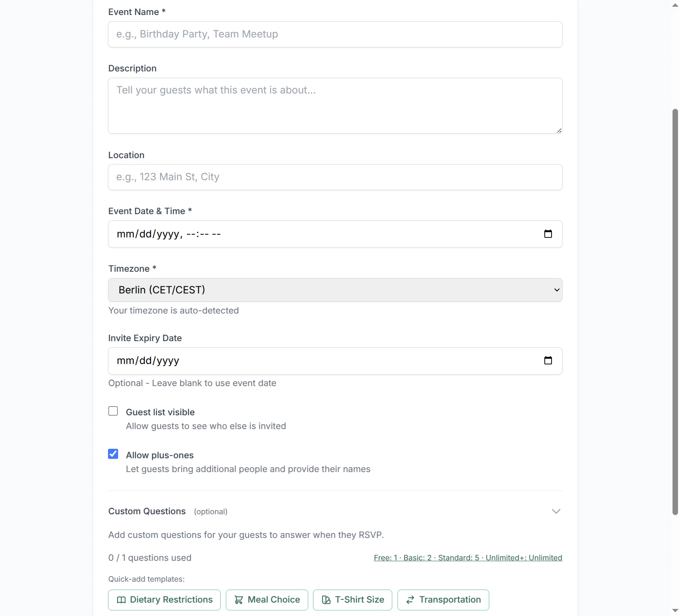
Task: Uncheck the Allow plus-ones checkbox
Action: click(113, 454)
